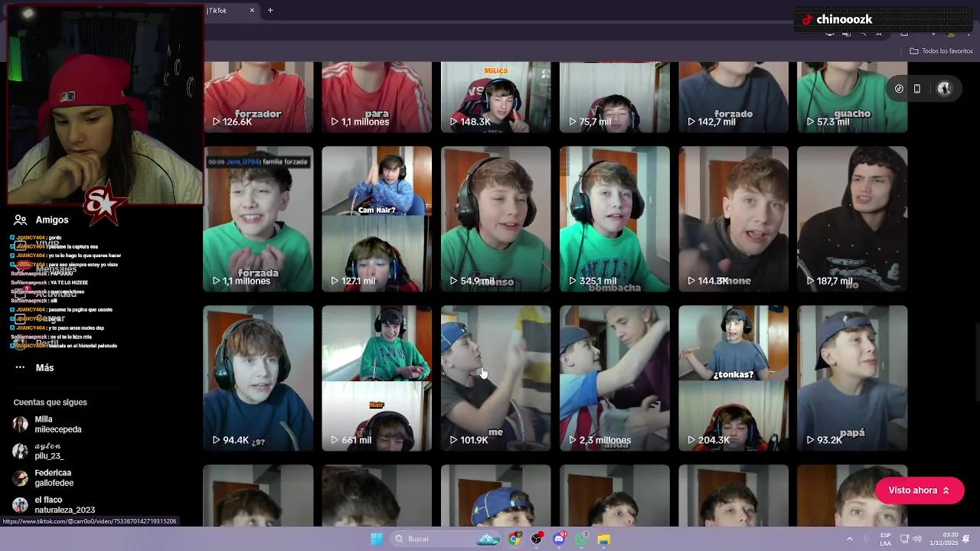This screenshot has height=551, width=980.
Task: Open the Más three-dots menu
Action: 34,367
